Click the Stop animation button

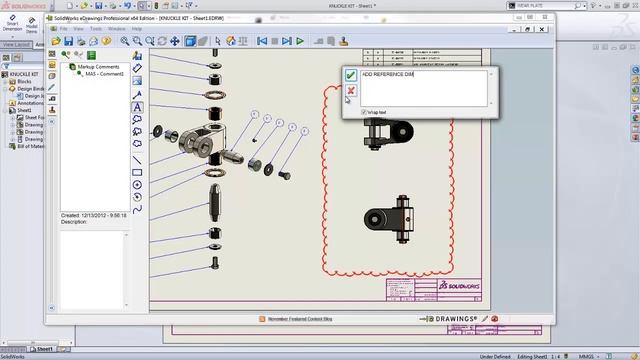(x=275, y=41)
